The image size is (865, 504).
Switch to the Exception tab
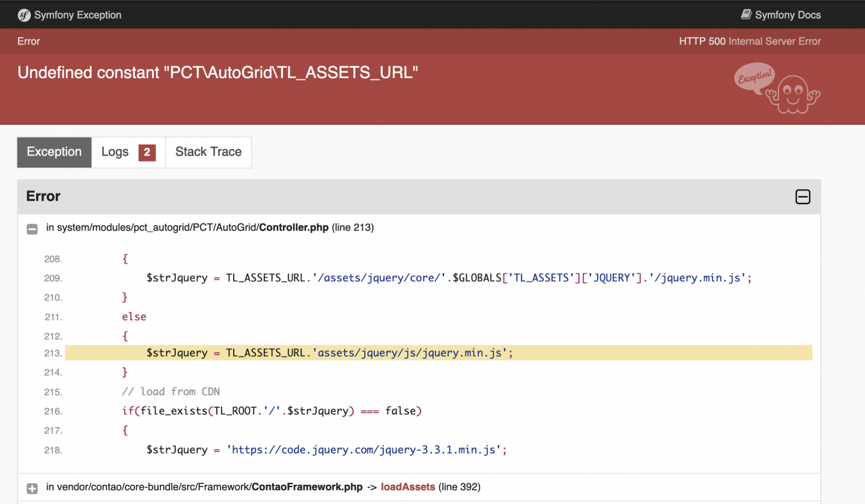tap(54, 152)
